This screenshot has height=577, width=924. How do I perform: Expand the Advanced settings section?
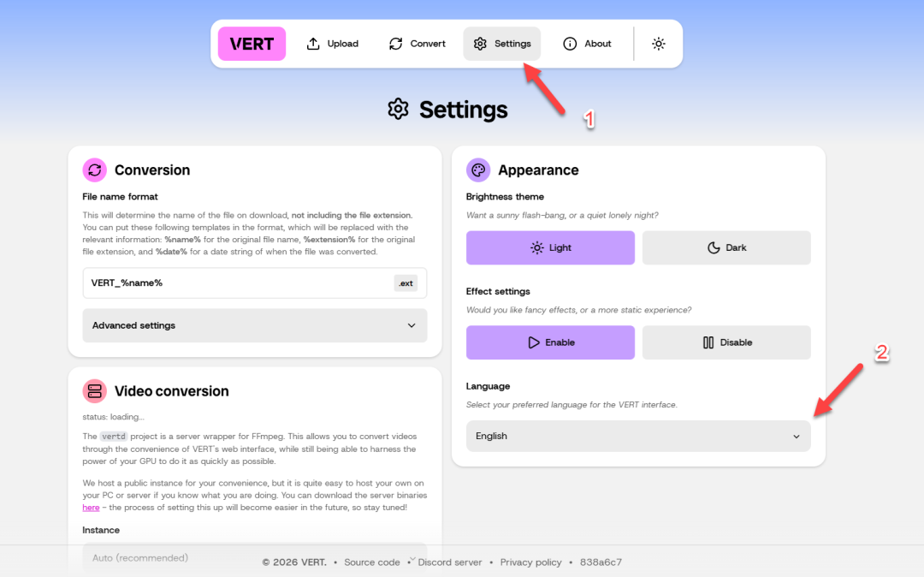point(254,325)
